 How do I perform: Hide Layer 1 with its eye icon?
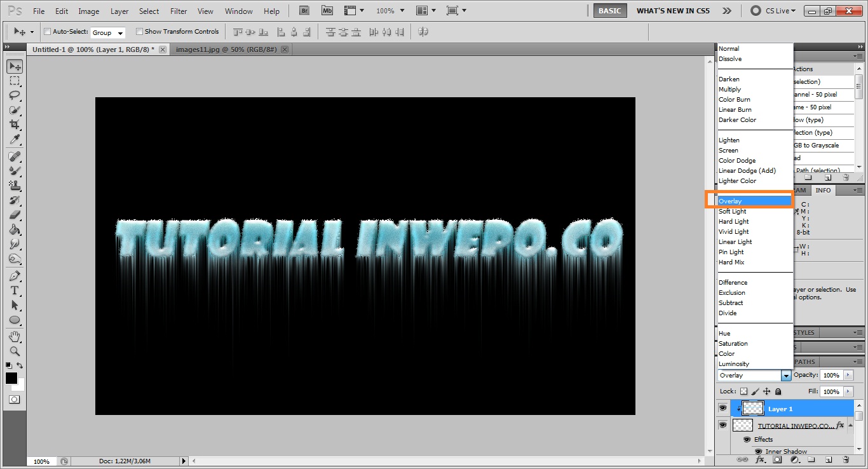pos(722,409)
